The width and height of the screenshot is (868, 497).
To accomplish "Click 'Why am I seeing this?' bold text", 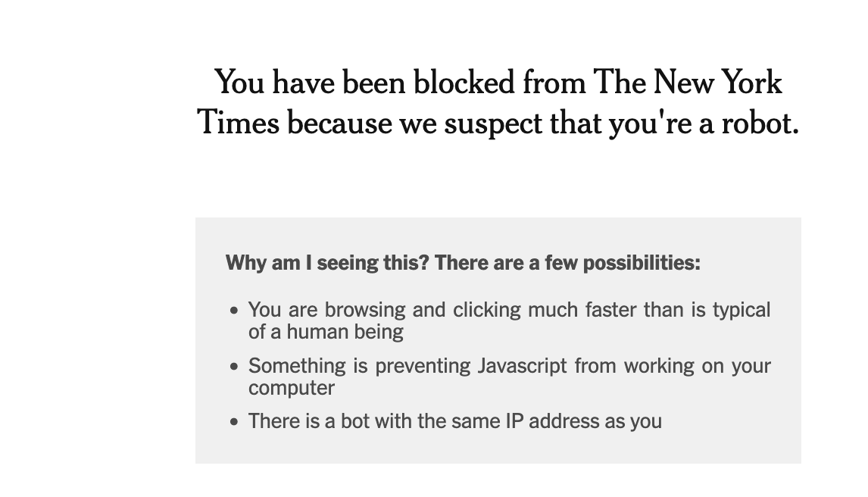I will click(x=327, y=263).
